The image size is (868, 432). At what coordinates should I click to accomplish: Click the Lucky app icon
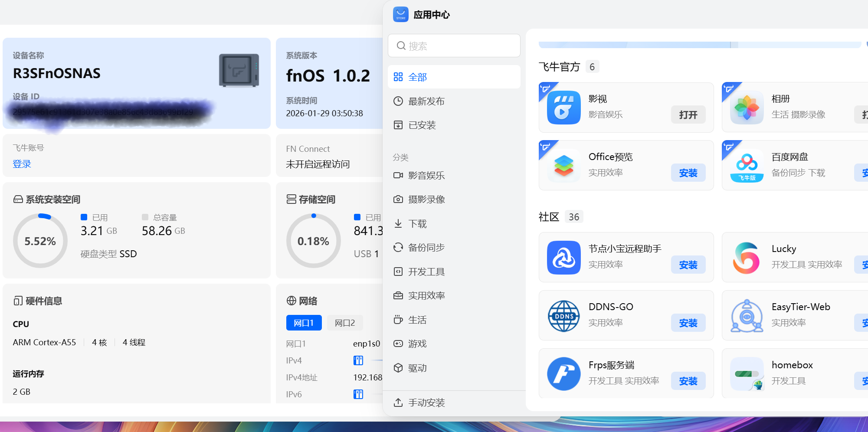point(747,257)
